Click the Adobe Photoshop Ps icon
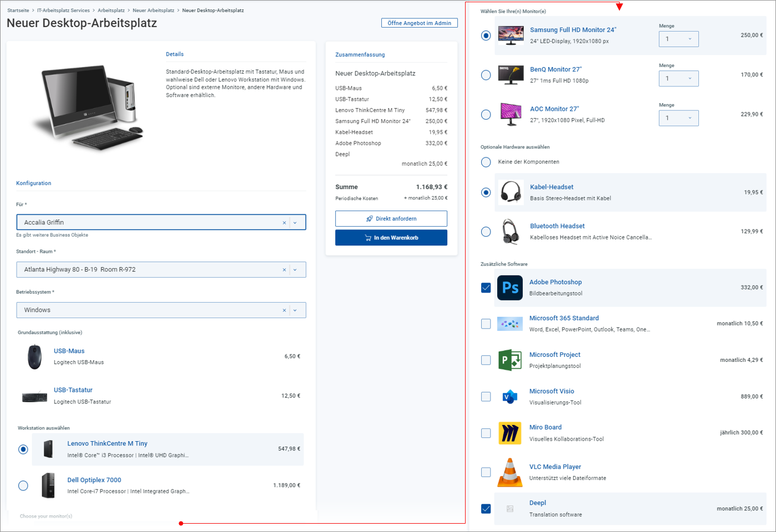Viewport: 776px width, 532px height. 509,288
